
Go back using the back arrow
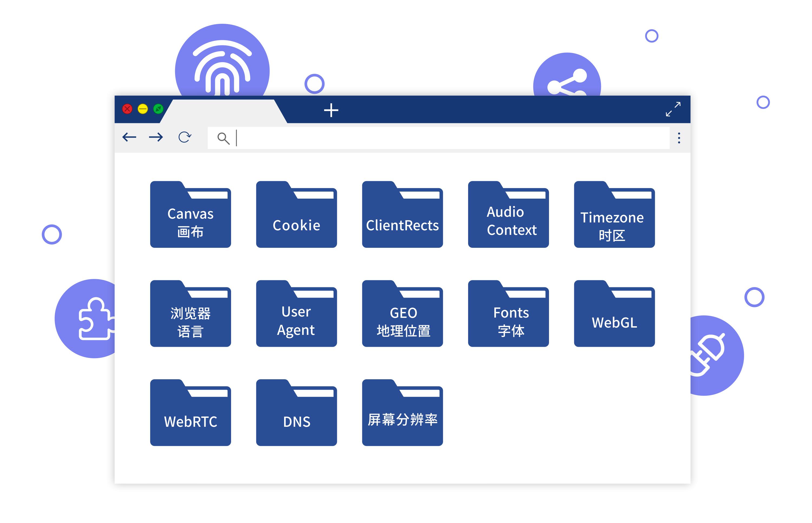(x=129, y=137)
